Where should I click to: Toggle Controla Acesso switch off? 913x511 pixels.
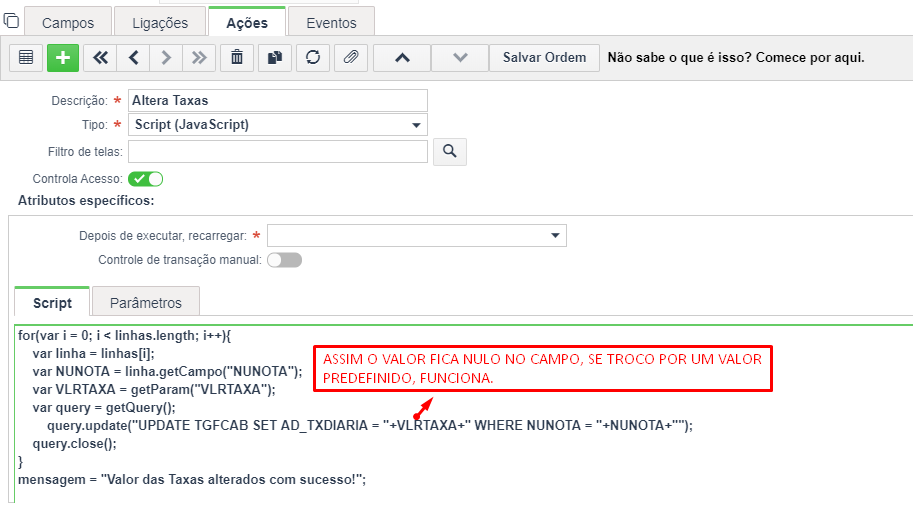click(146, 179)
